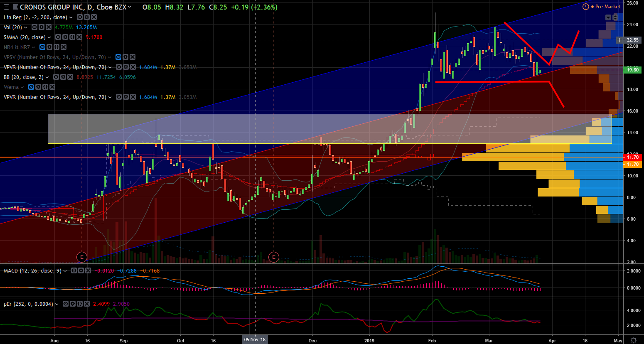Expand the VPSV legend dropdown arrow

110,57
